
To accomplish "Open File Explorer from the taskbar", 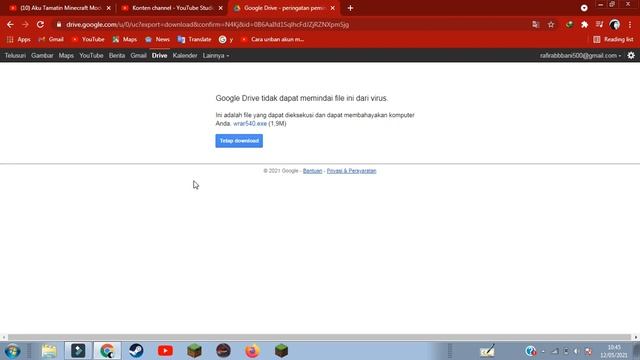I will (49, 351).
